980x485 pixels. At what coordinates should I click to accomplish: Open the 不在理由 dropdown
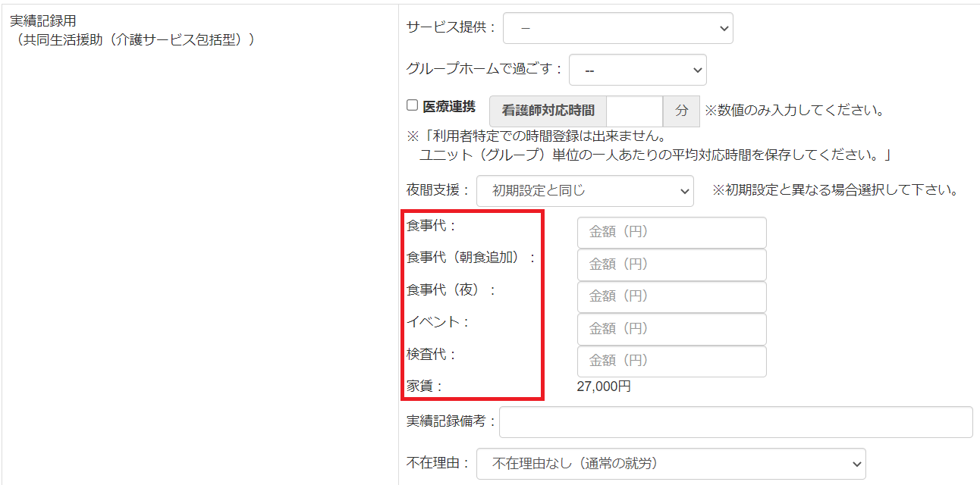[671, 463]
